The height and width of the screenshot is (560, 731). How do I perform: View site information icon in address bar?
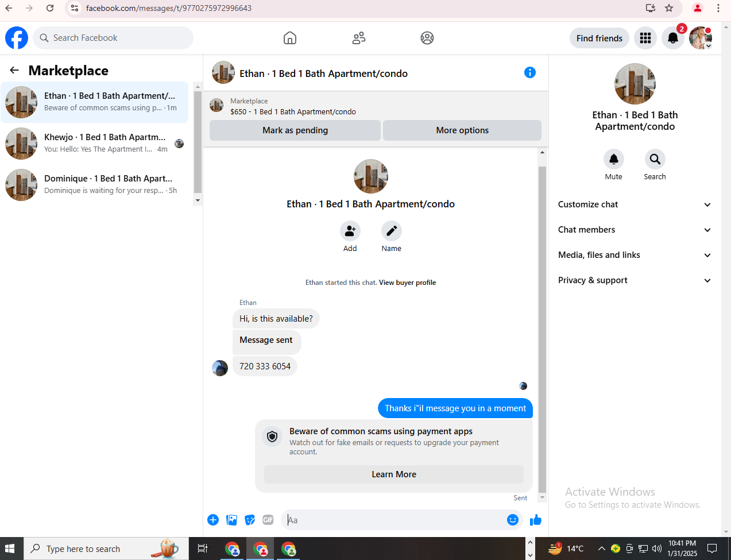pos(75,8)
